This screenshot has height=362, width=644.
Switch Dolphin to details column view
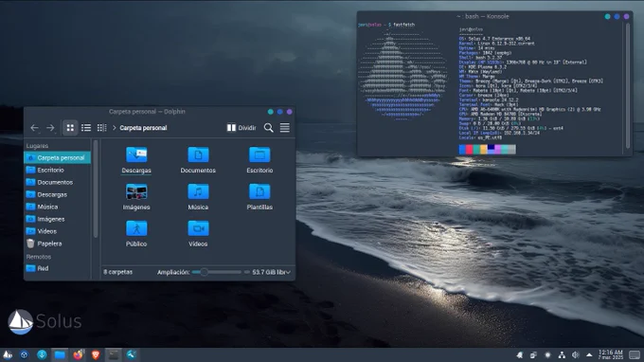coord(101,128)
